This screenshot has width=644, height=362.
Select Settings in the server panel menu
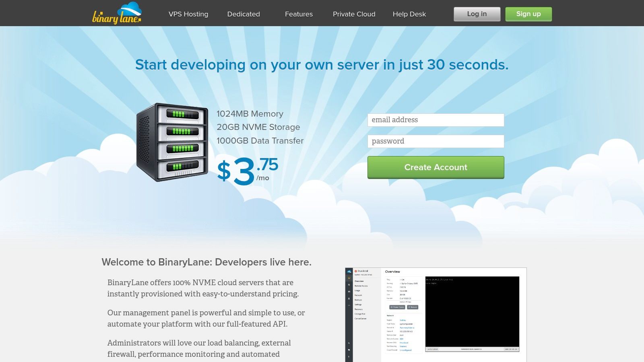[x=358, y=304]
